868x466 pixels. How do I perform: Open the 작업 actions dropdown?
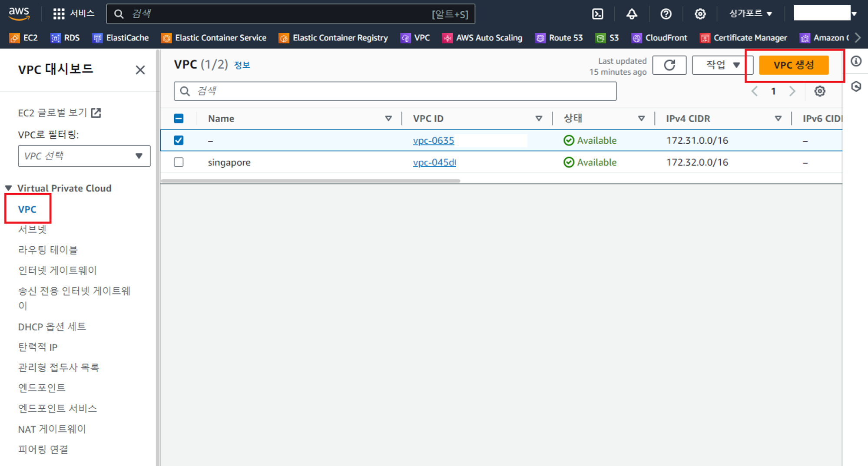[722, 65]
